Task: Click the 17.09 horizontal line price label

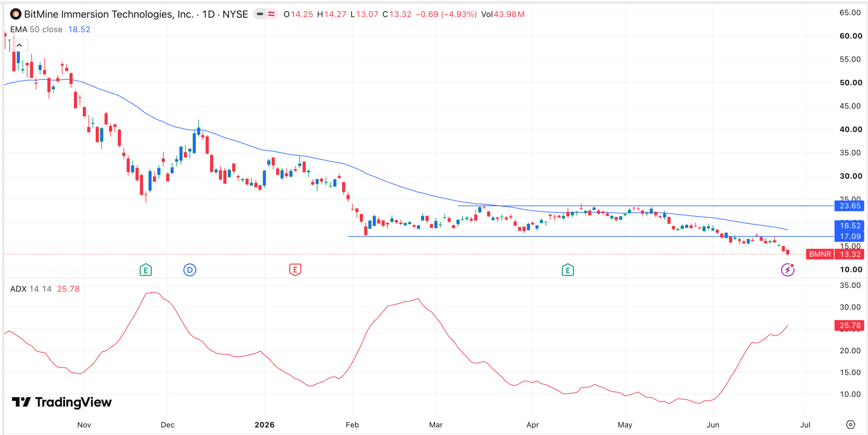Action: coord(849,236)
